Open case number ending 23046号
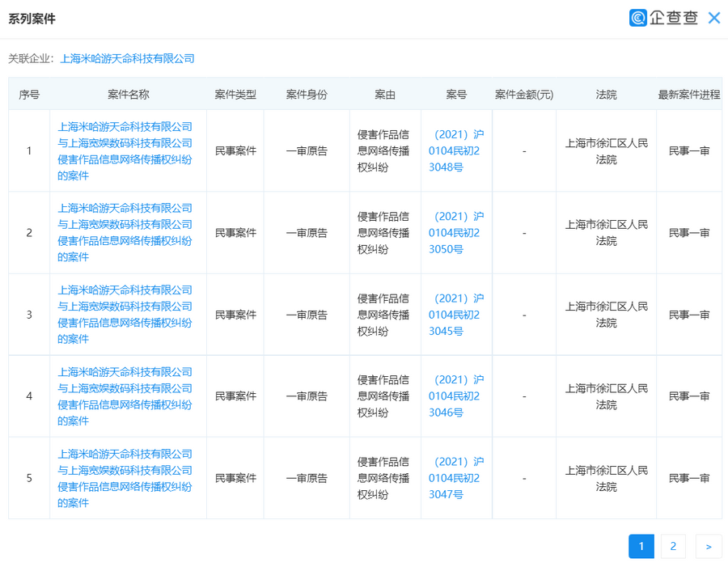Screen dimensions: 728x567 [456, 396]
